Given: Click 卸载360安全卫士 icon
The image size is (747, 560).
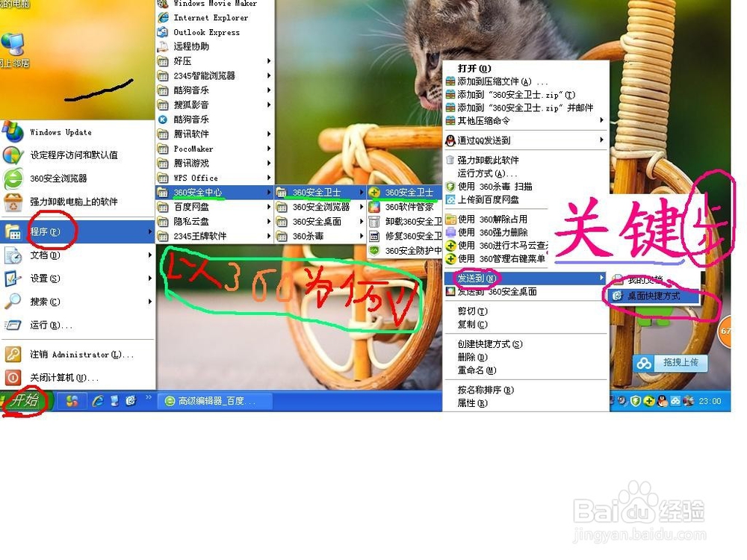Looking at the screenshot, I should tap(374, 222).
